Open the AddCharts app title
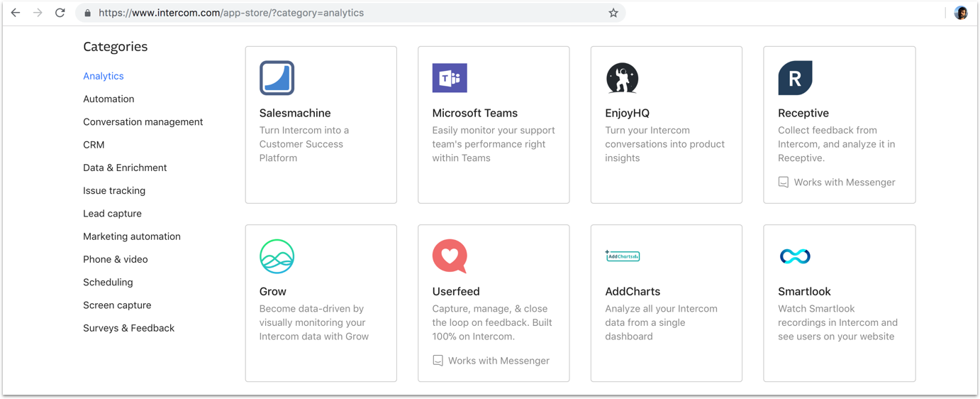 [x=633, y=291]
